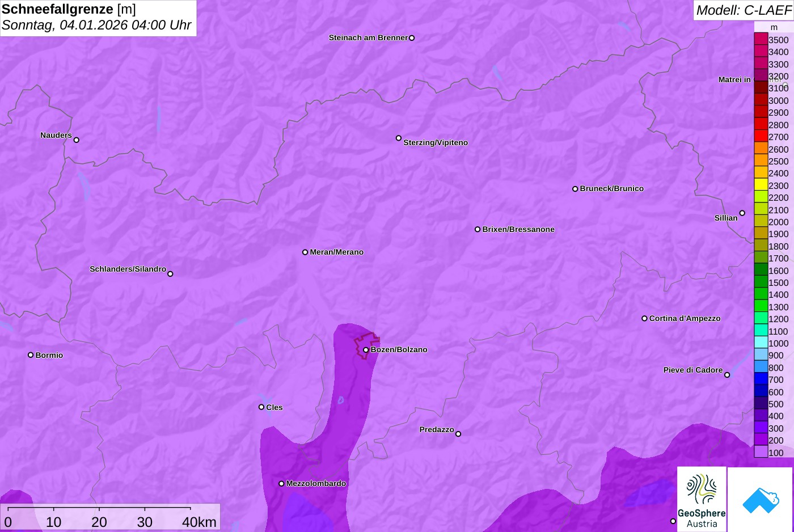The height and width of the screenshot is (532, 794).
Task: Click the 'Cles' label
Action: (x=274, y=407)
